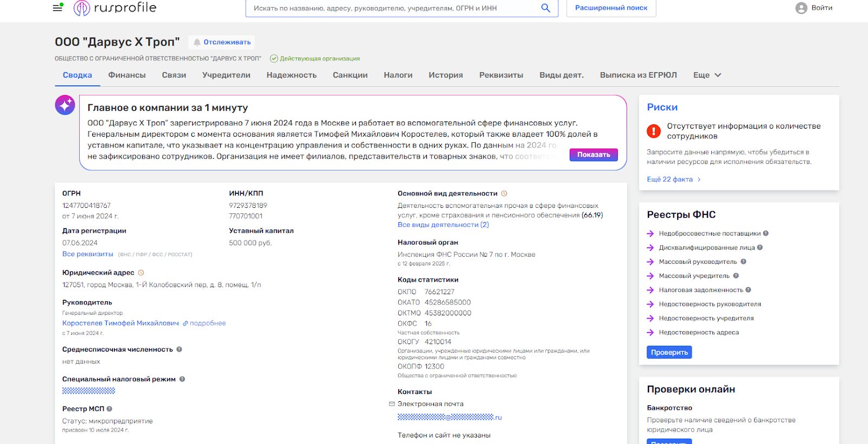The width and height of the screenshot is (868, 444).
Task: Open the Налоги tab
Action: (x=398, y=75)
